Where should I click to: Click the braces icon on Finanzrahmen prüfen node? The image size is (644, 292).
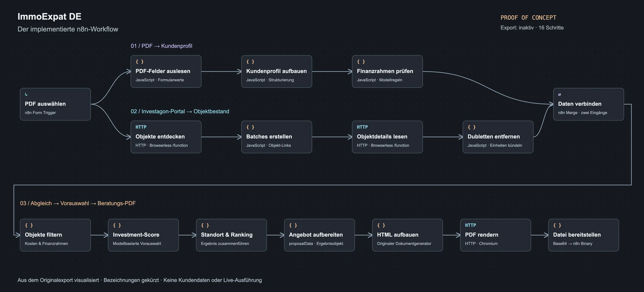click(361, 62)
